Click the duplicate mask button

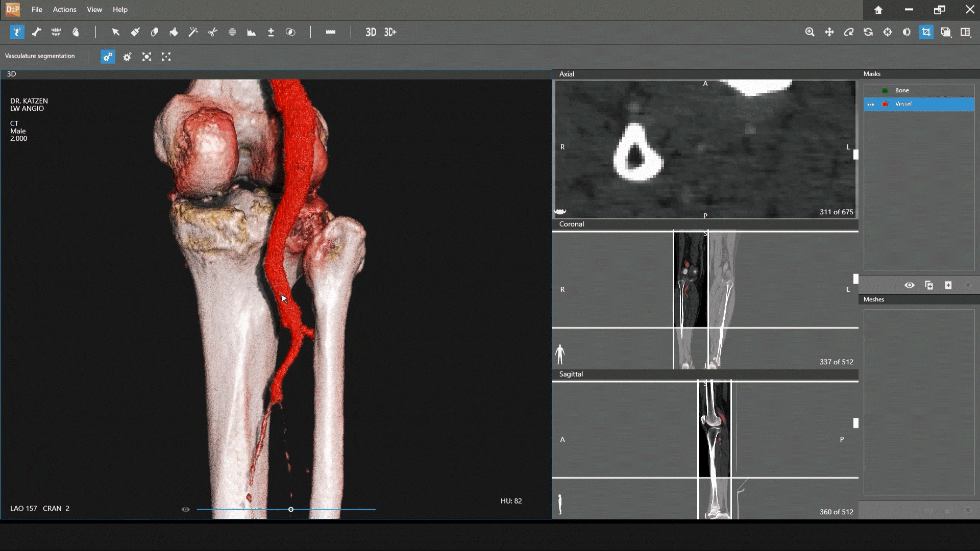point(929,285)
